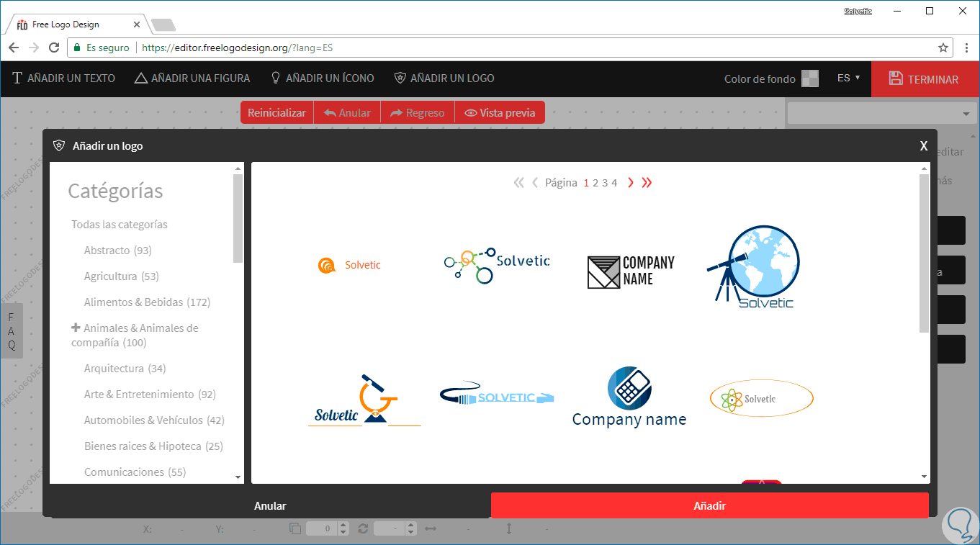Choose the atom oval Solvetic logo
The width and height of the screenshot is (980, 545).
[762, 398]
